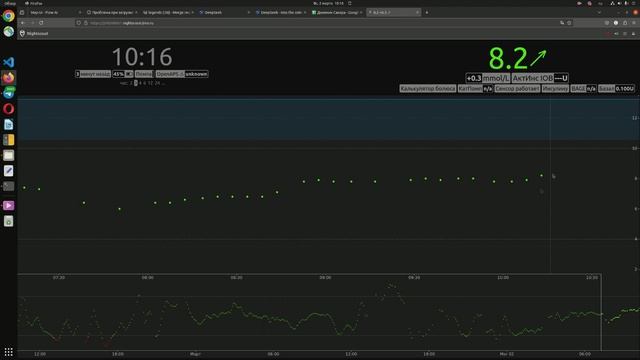Click the Nightscout speaker alarm icon
Viewport: 640px width, 360px height.
tap(616, 34)
